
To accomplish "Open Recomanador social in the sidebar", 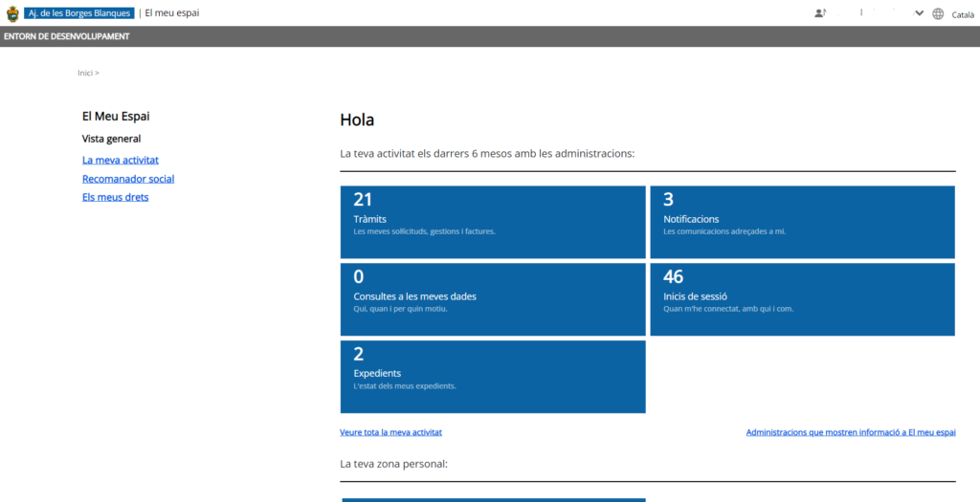I will pos(128,179).
